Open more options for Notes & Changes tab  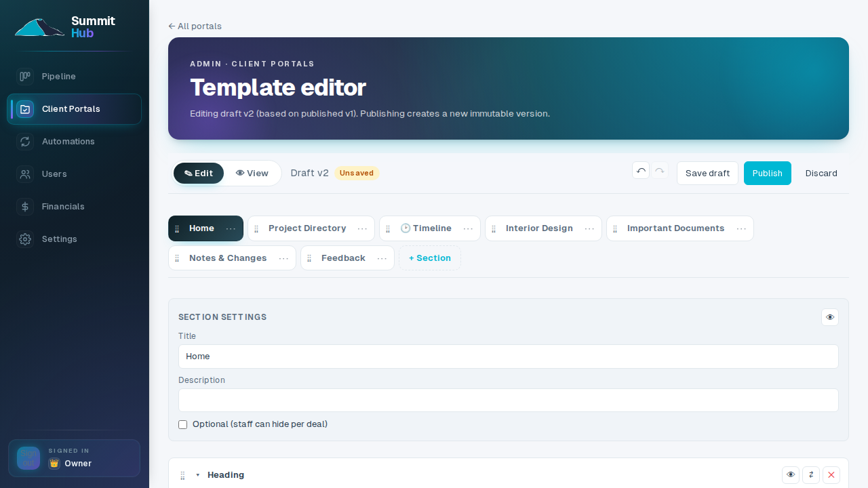[284, 259]
